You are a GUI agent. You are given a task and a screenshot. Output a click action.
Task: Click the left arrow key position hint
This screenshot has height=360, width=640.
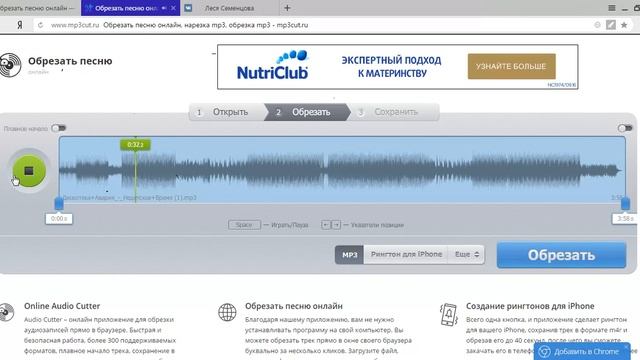coord(326,225)
